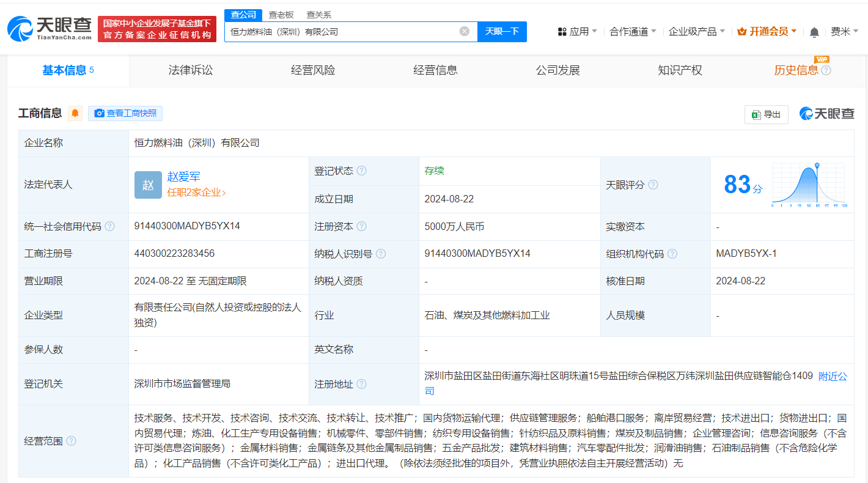Switch to the 查老板 tab
This screenshot has height=483, width=868.
pos(280,14)
